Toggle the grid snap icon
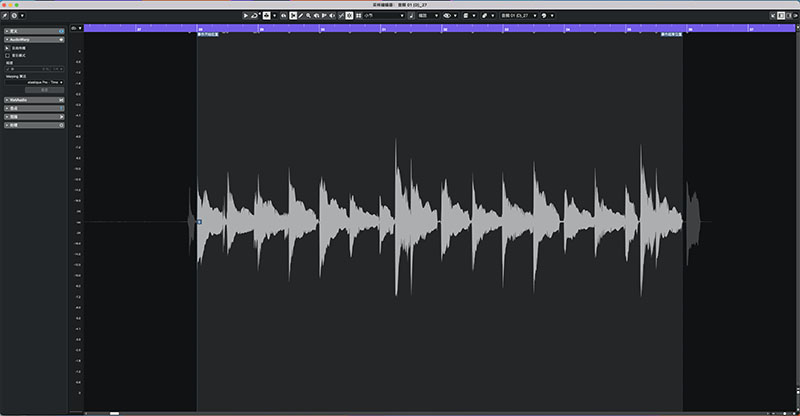Viewport: 800px width, 416px height. [x=358, y=16]
